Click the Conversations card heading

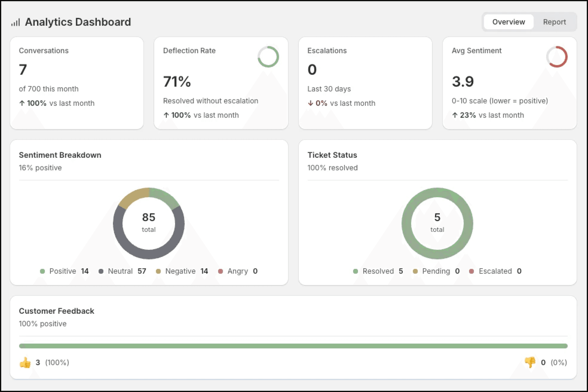44,51
